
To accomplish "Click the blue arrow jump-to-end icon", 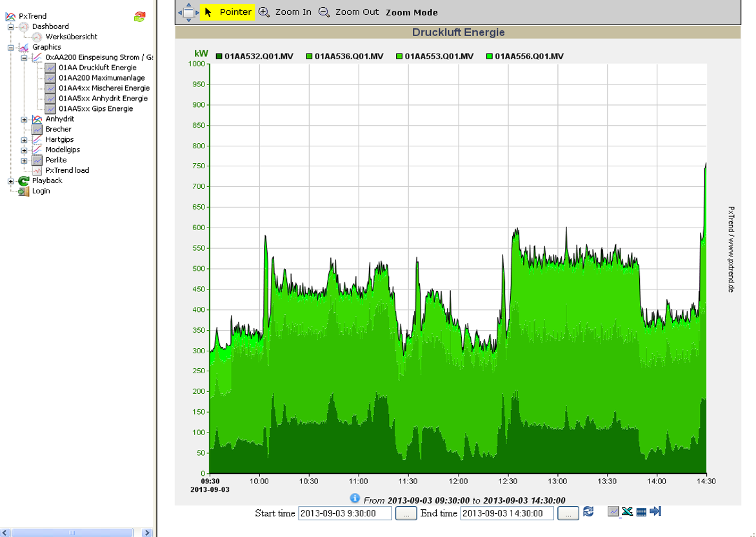I will pos(656,512).
